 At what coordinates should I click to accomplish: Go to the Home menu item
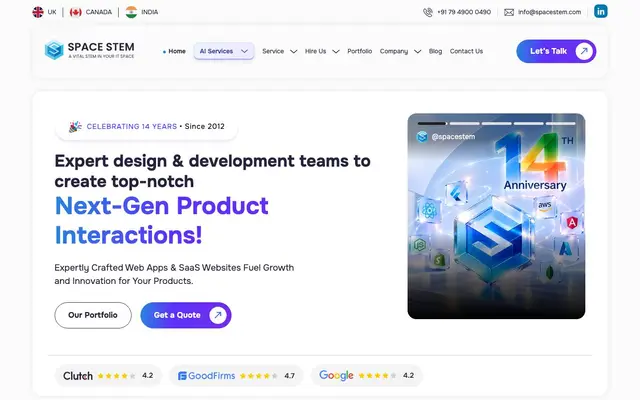(177, 51)
